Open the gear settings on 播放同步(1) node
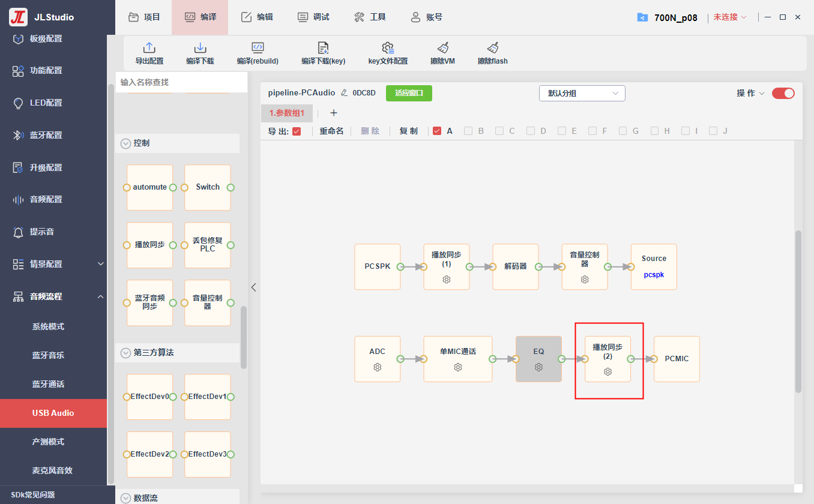Screen dimensions: 814x504 [x=447, y=280]
